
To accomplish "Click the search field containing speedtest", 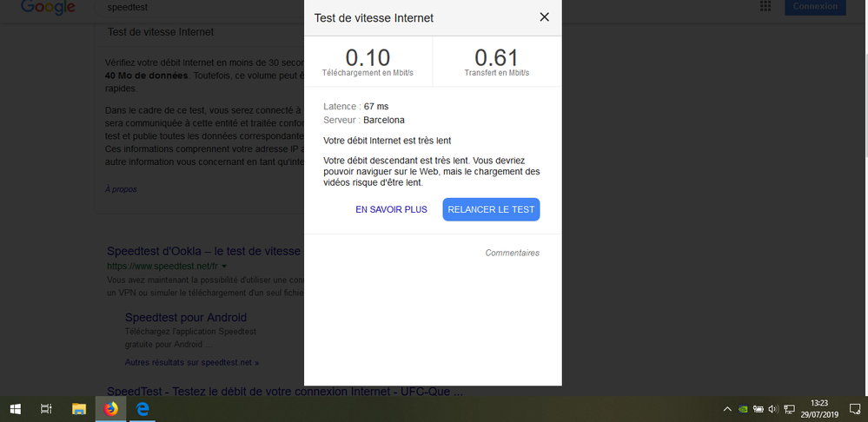I will [199, 7].
